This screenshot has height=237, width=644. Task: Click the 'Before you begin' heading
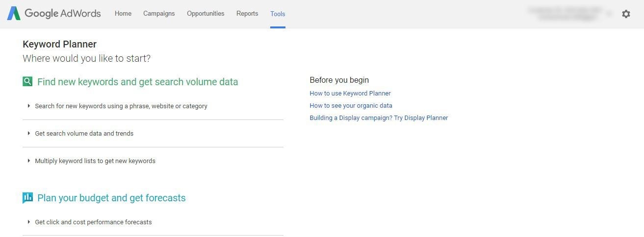coord(339,80)
